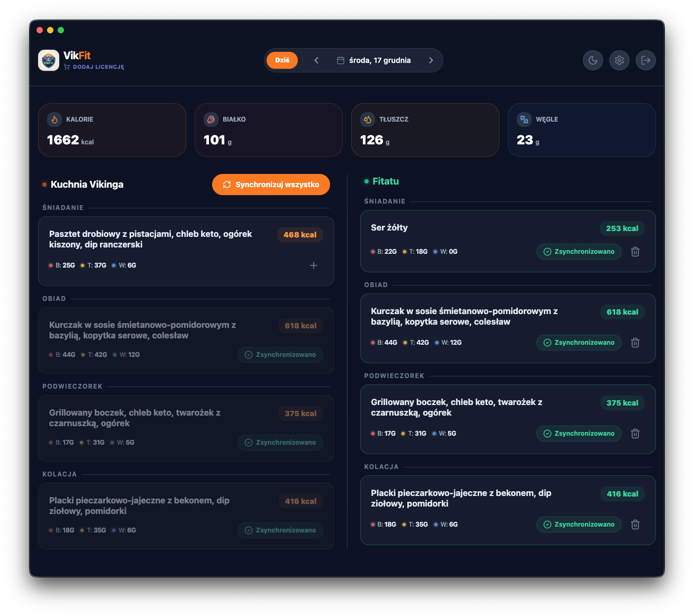The image size is (694, 616).
Task: Open the Węgle summary card
Action: point(582,130)
